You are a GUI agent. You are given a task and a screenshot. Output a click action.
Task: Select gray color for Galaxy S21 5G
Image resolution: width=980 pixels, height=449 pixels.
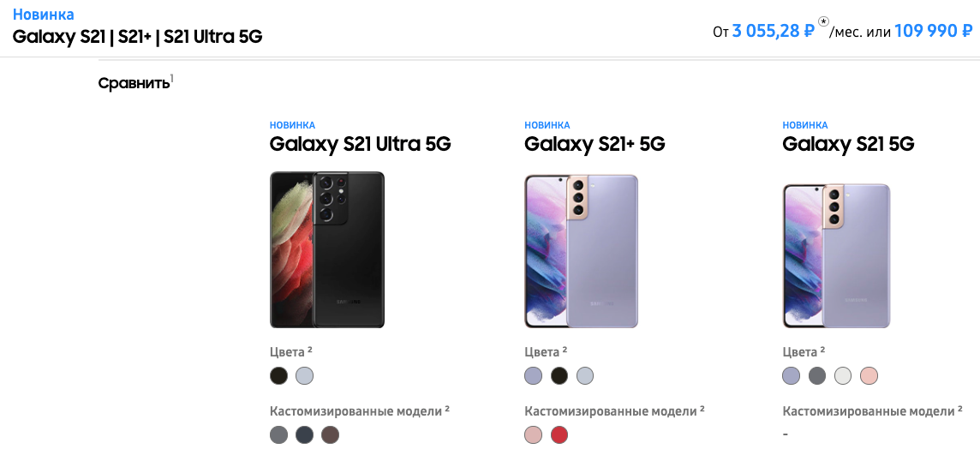click(817, 375)
